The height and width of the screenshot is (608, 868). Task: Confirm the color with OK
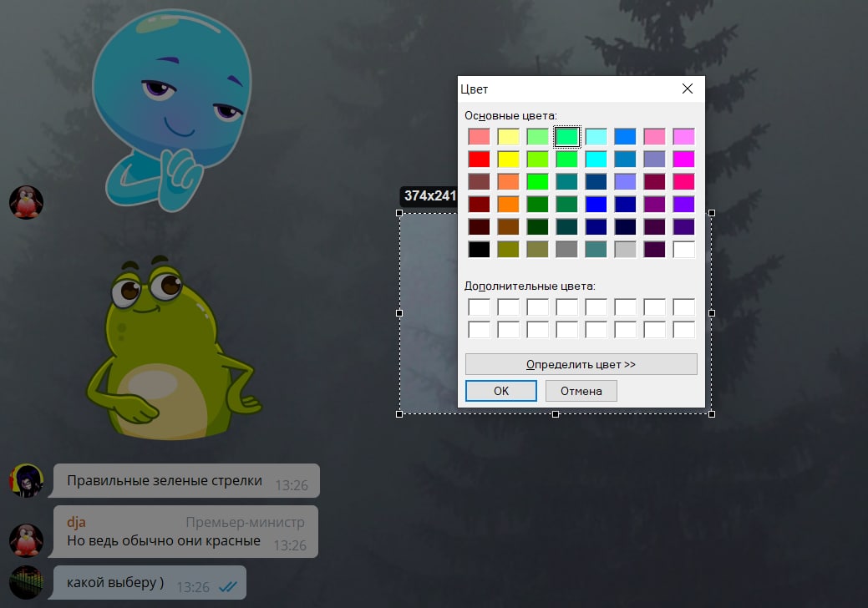(x=501, y=391)
